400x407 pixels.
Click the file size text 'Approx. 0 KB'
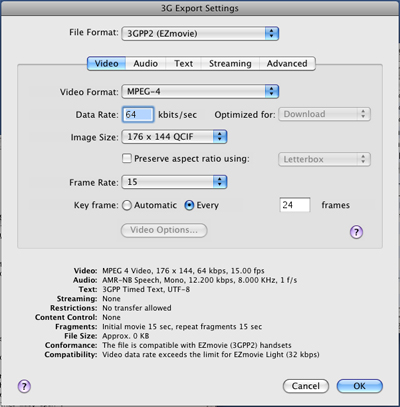(x=126, y=336)
